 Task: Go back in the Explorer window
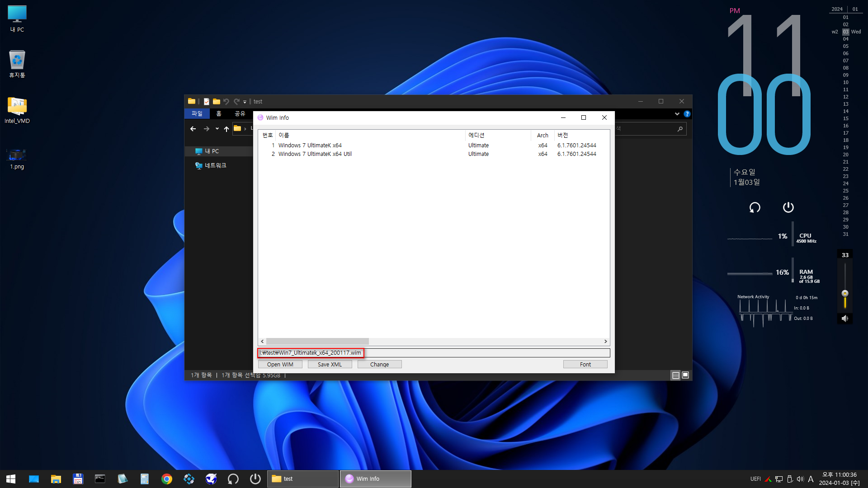pyautogui.click(x=193, y=129)
